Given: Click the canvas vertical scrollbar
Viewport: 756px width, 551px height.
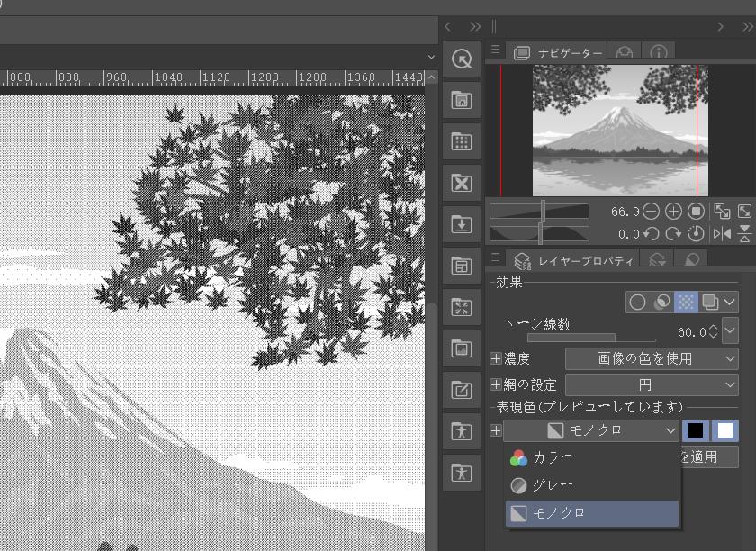Looking at the screenshot, I should coord(431,425).
